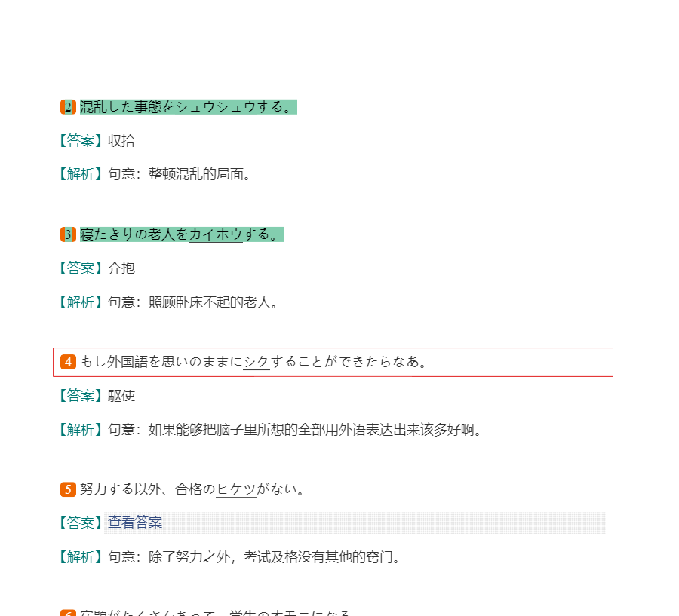Click the answer text 介抱
679x616 pixels.
(x=121, y=268)
